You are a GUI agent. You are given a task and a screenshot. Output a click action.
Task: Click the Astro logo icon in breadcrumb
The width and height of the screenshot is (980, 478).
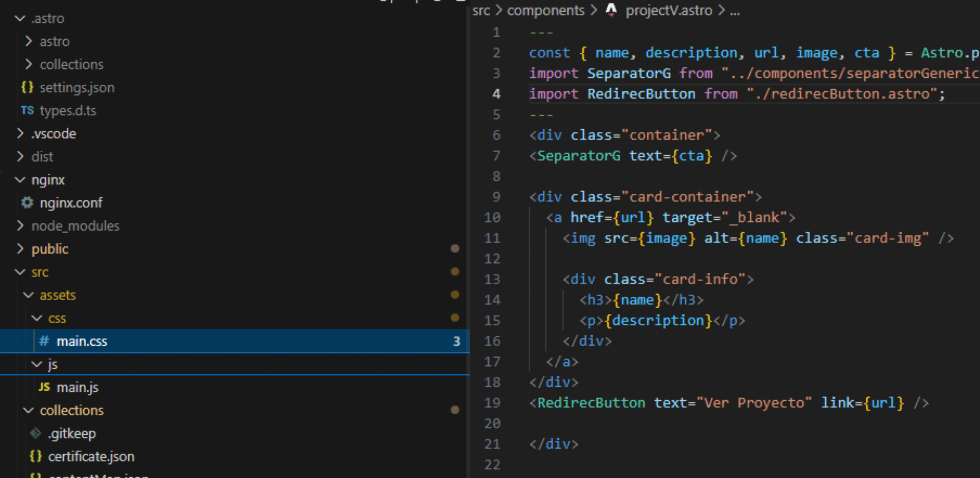point(611,10)
